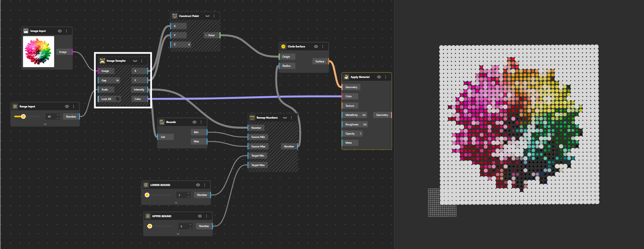Click the Apply Material node icon
Screen dimensions: 644x249
click(x=346, y=77)
